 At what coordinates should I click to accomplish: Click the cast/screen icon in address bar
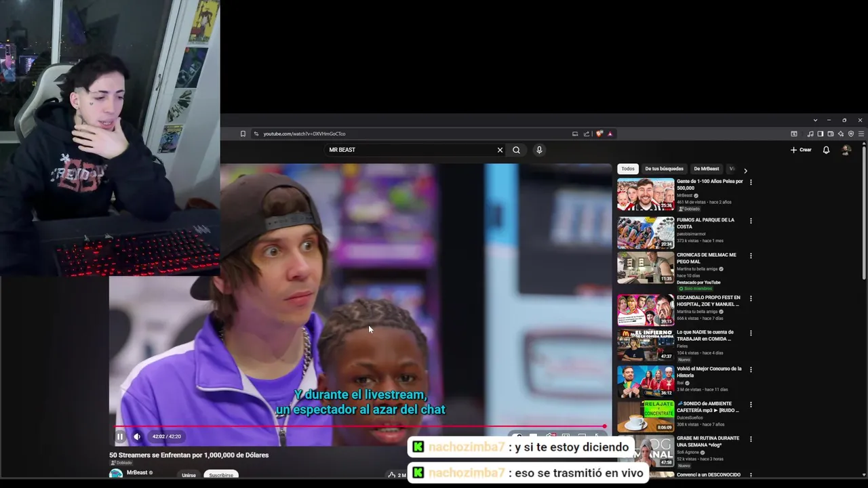point(575,134)
